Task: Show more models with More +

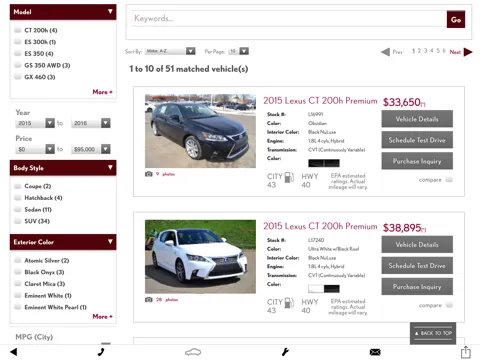Action: tap(102, 92)
